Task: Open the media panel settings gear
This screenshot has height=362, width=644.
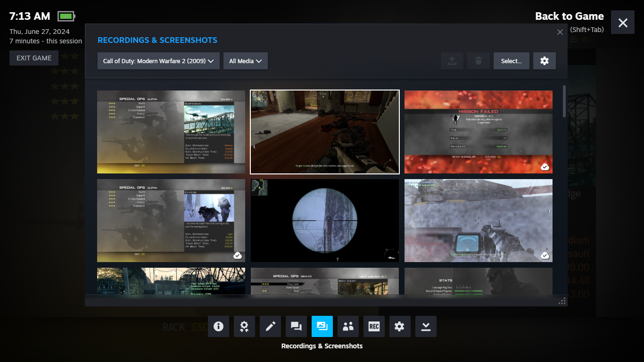Action: (545, 61)
